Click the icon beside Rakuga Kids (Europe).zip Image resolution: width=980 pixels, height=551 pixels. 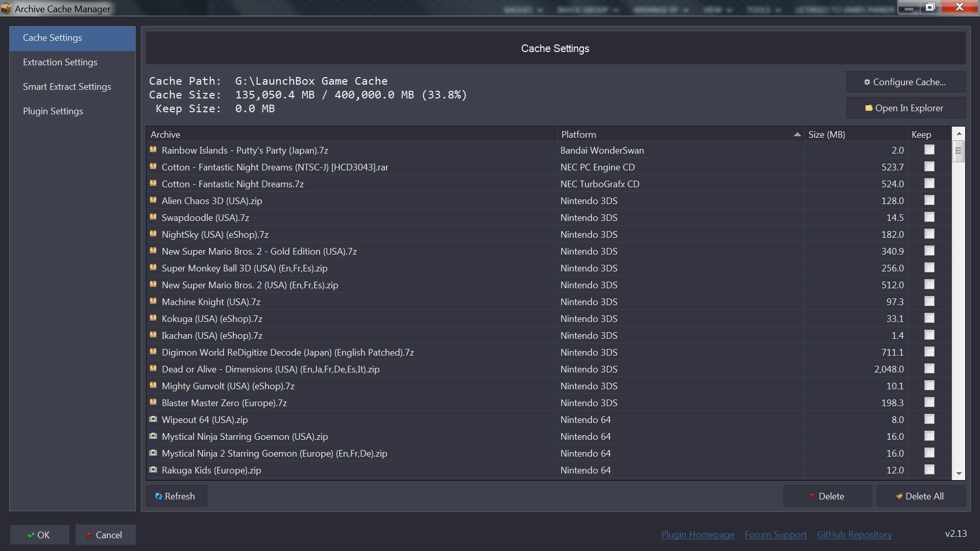pos(153,469)
